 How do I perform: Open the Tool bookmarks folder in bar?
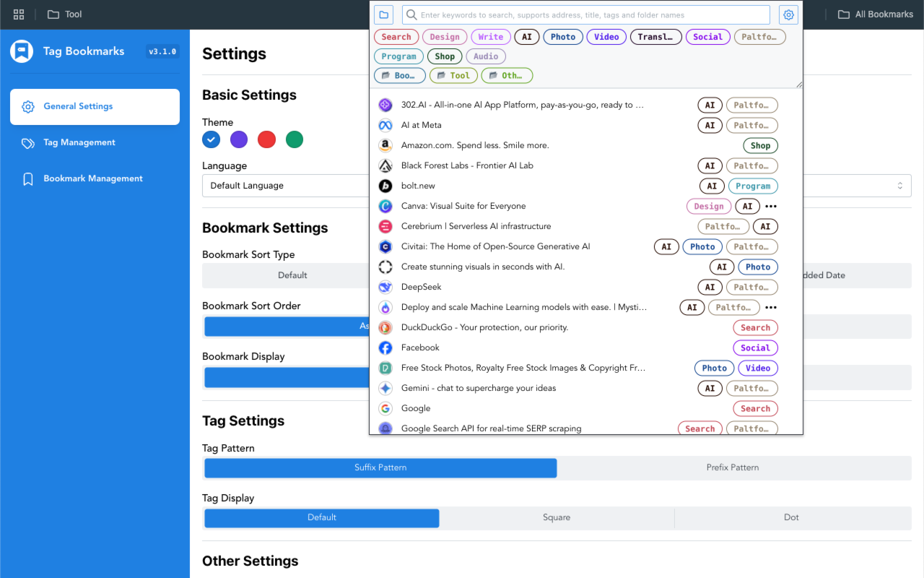point(65,14)
